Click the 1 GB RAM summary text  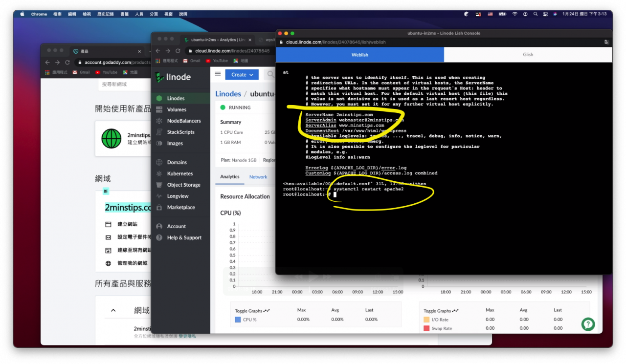point(230,142)
